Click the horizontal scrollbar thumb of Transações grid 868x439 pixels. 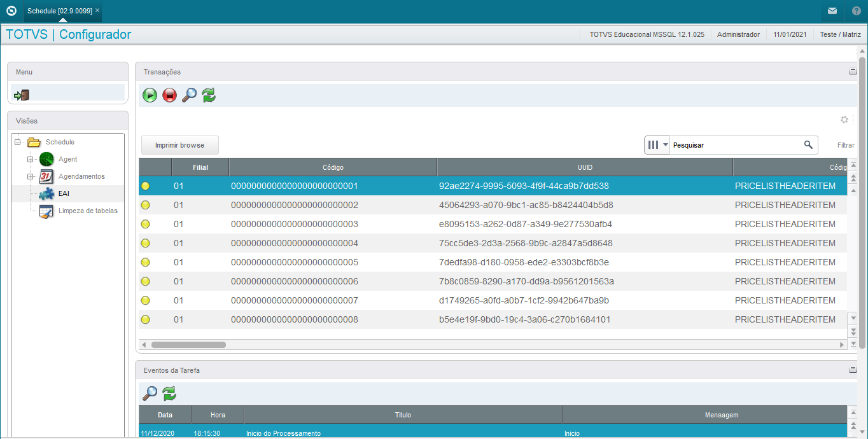pos(188,345)
